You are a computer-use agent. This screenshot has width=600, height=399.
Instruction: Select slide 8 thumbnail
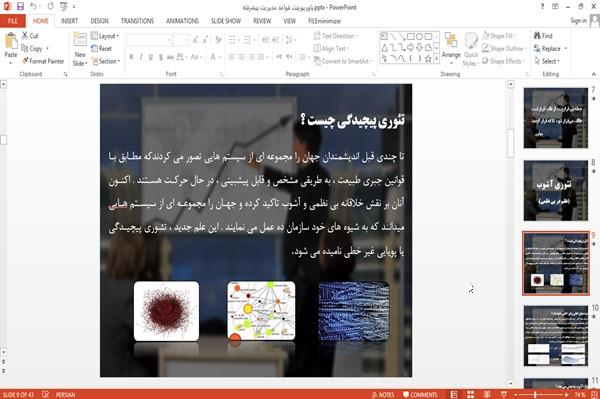tap(556, 191)
